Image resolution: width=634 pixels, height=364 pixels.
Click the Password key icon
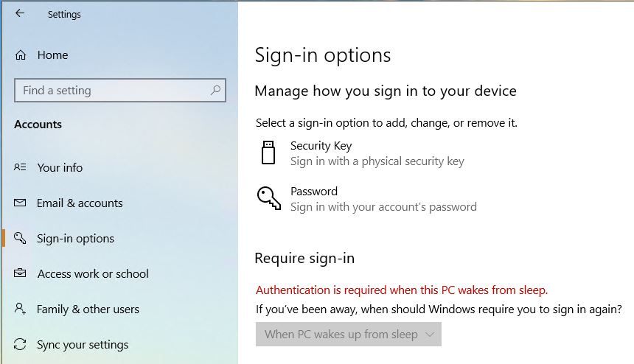(x=269, y=198)
